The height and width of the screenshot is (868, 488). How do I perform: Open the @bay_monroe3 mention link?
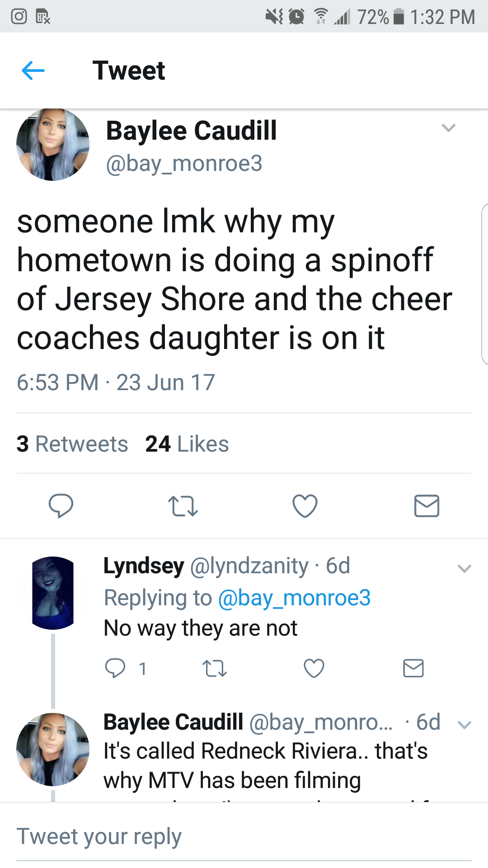click(x=294, y=598)
